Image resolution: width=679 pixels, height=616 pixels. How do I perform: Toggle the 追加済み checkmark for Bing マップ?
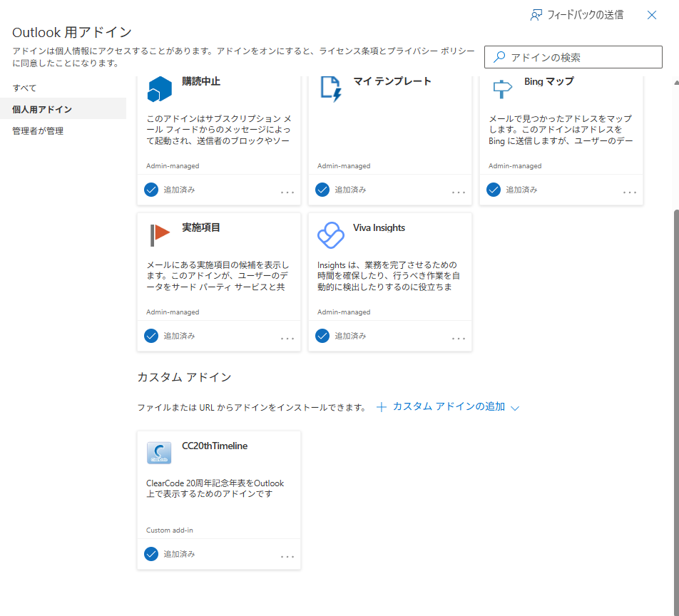pyautogui.click(x=494, y=190)
